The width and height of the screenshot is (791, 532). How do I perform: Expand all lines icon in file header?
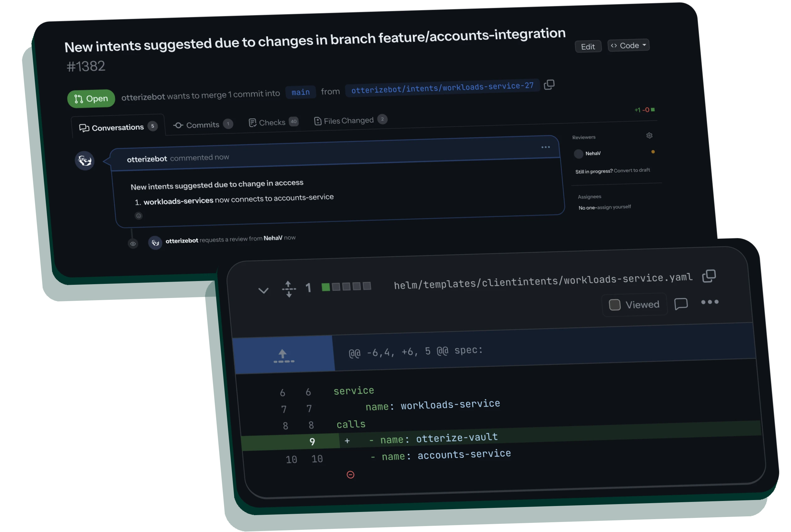coord(289,289)
